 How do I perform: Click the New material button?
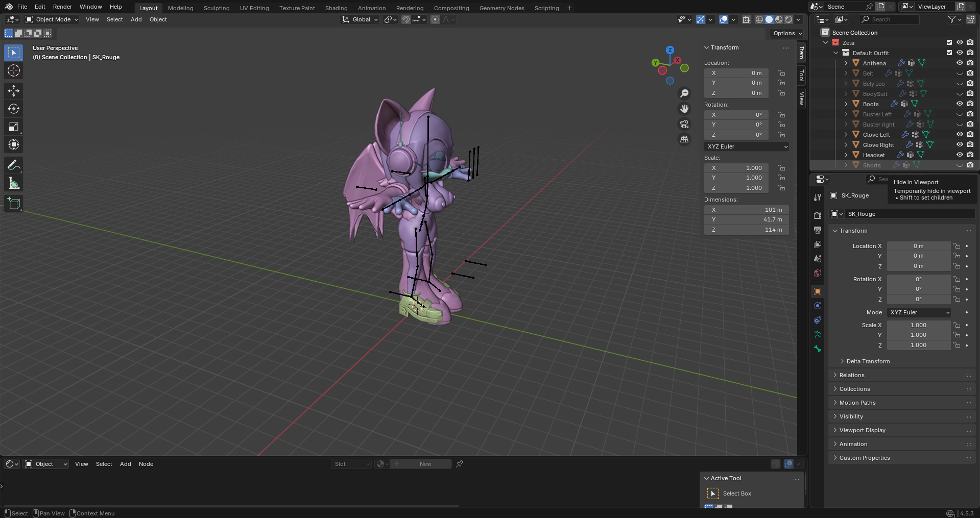tap(426, 464)
